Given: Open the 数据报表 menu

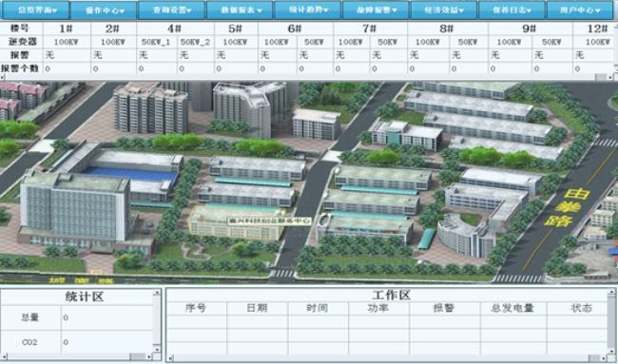Looking at the screenshot, I should pyautogui.click(x=240, y=10).
